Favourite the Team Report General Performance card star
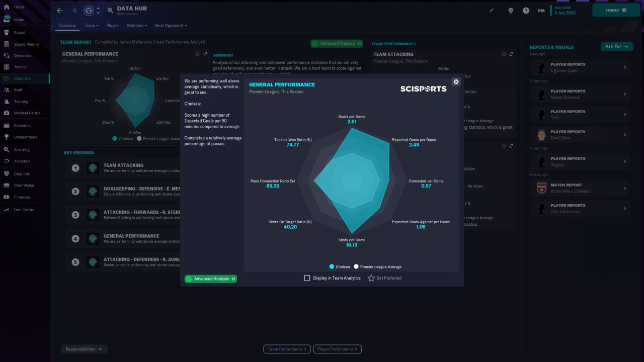The height and width of the screenshot is (362, 644). [x=198, y=54]
